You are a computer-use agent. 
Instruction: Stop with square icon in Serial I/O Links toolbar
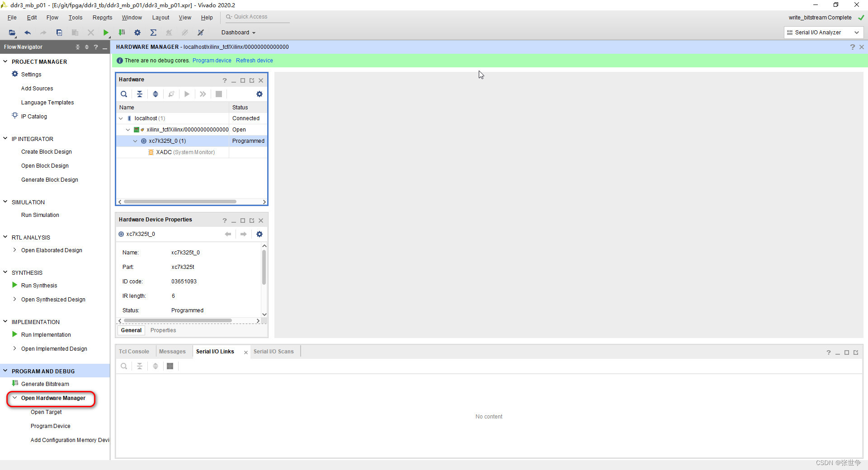170,366
